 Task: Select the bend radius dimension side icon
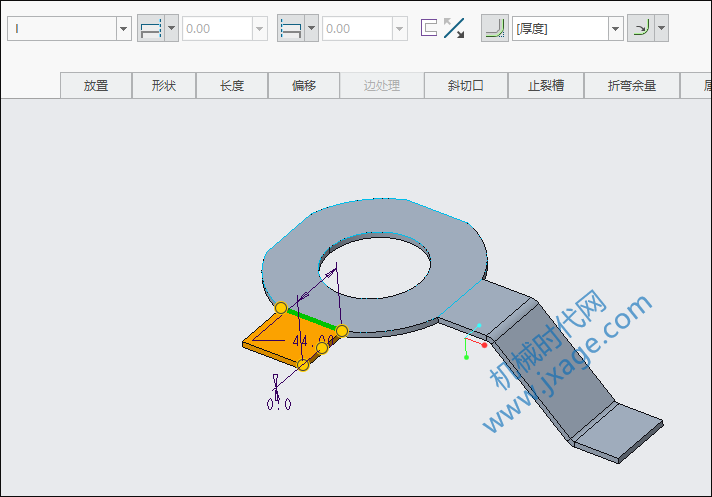(641, 28)
